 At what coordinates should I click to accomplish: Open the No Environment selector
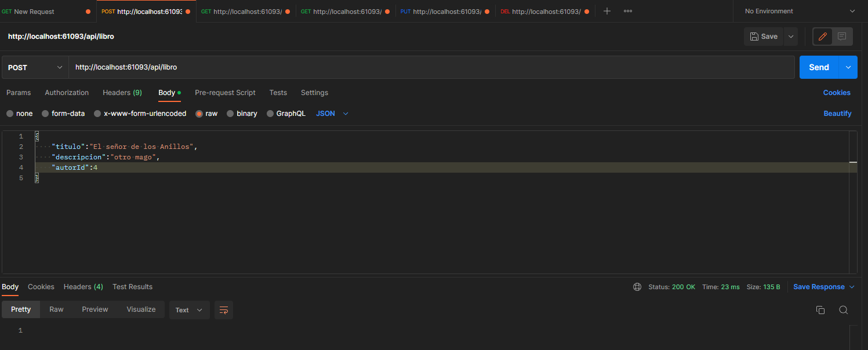coord(800,11)
